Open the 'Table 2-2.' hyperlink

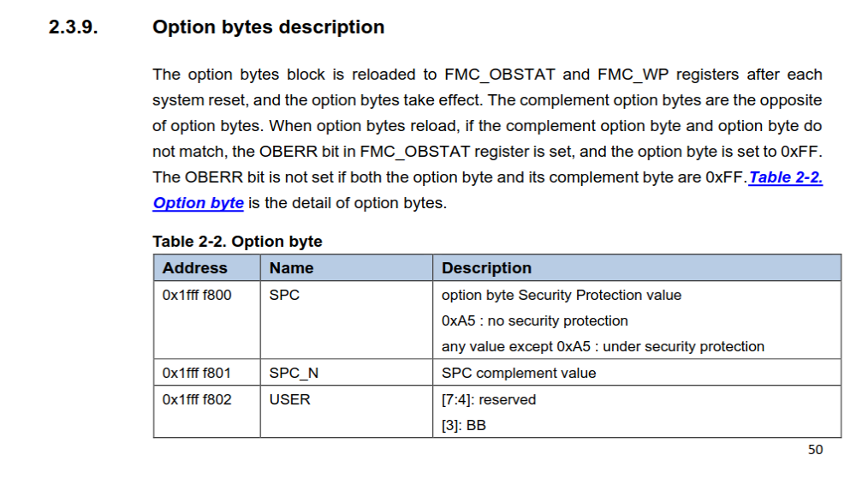[786, 177]
